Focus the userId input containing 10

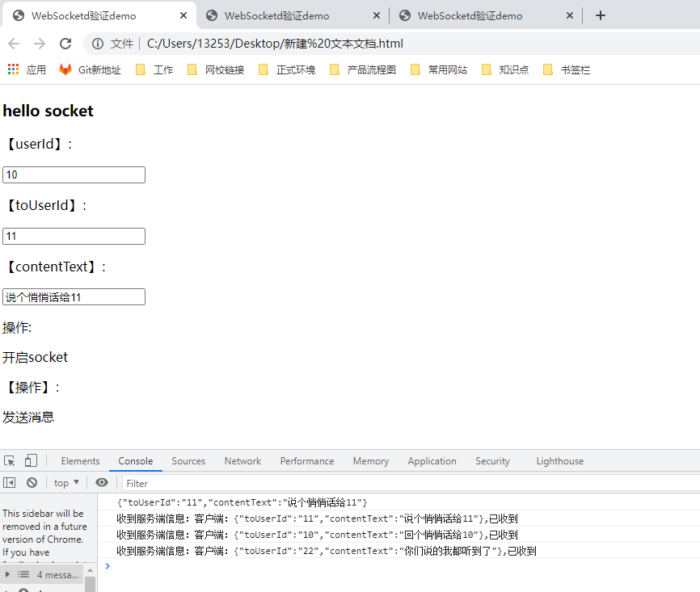74,175
